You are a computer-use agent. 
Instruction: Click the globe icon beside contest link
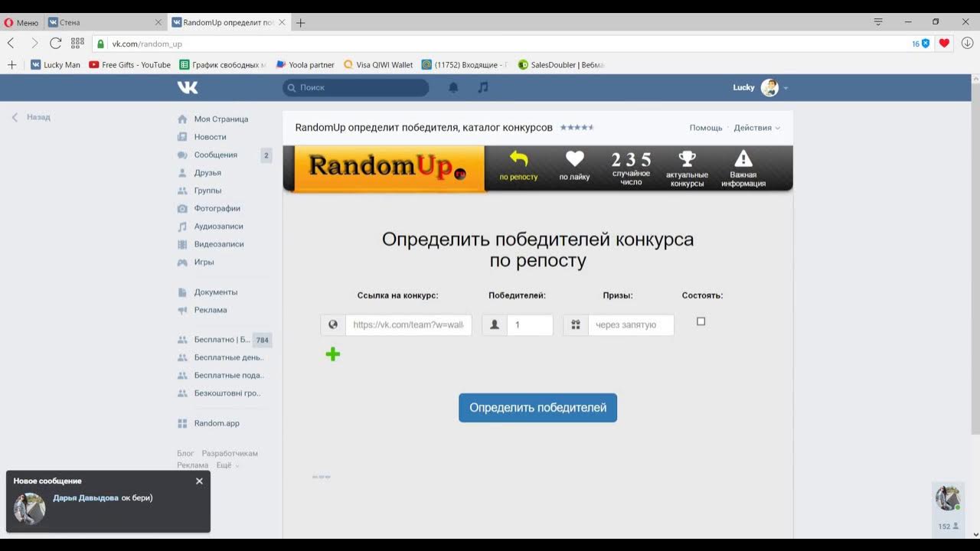tap(333, 324)
